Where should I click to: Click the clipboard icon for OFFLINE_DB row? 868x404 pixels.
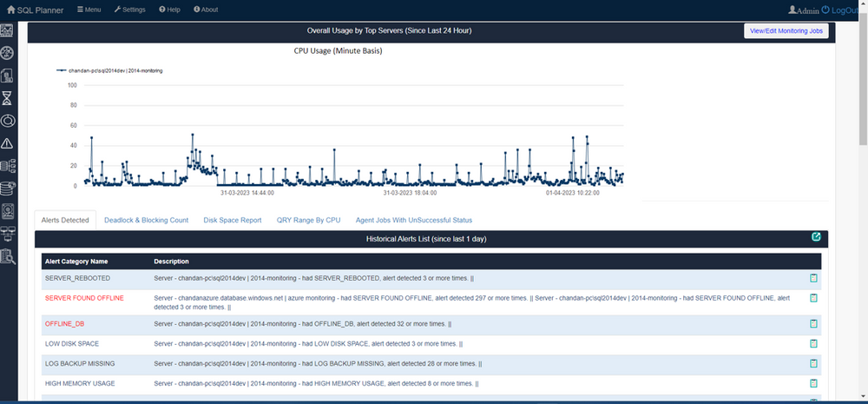[x=813, y=323]
